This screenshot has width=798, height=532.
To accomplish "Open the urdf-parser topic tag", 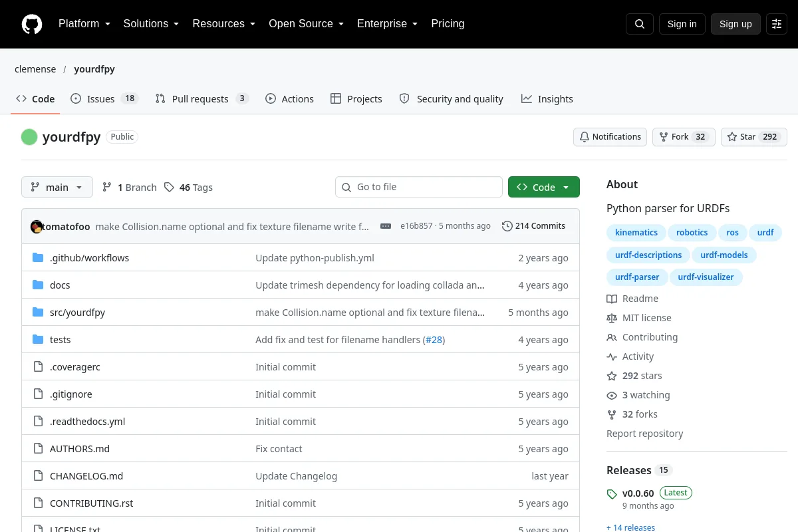I will [x=637, y=277].
